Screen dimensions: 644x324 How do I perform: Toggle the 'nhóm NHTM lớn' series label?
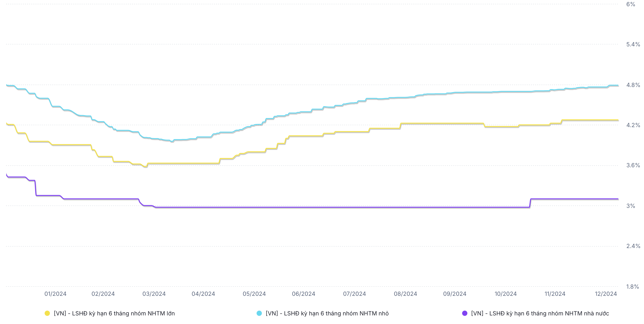tap(114, 313)
